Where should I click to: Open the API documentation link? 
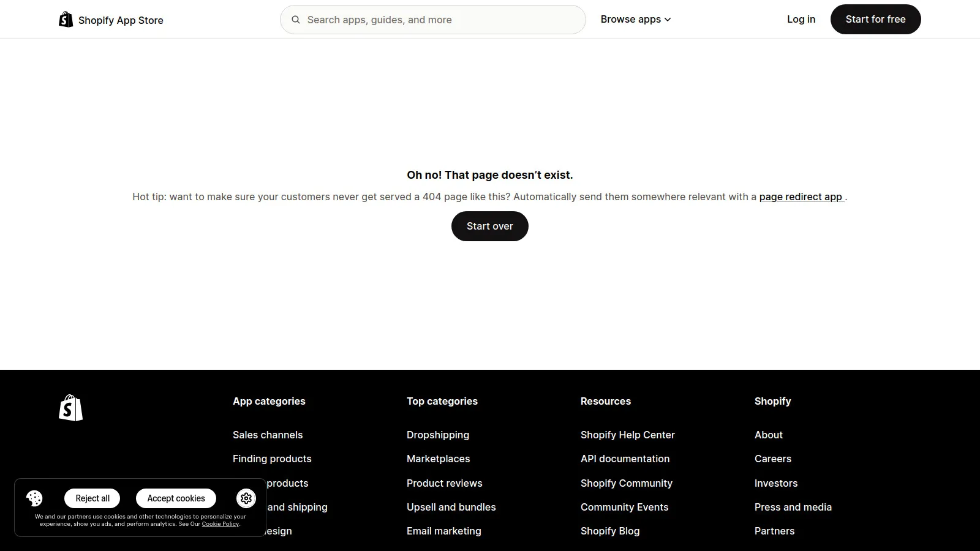[x=625, y=459]
